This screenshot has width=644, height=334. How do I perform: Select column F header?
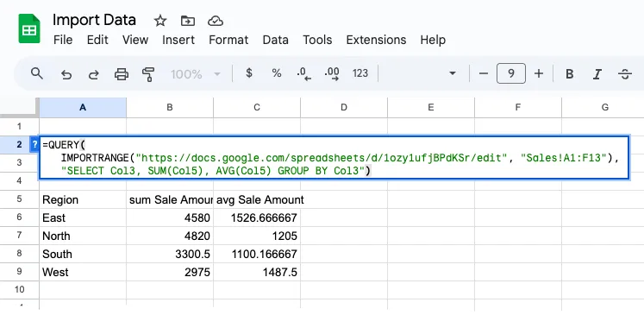point(518,107)
